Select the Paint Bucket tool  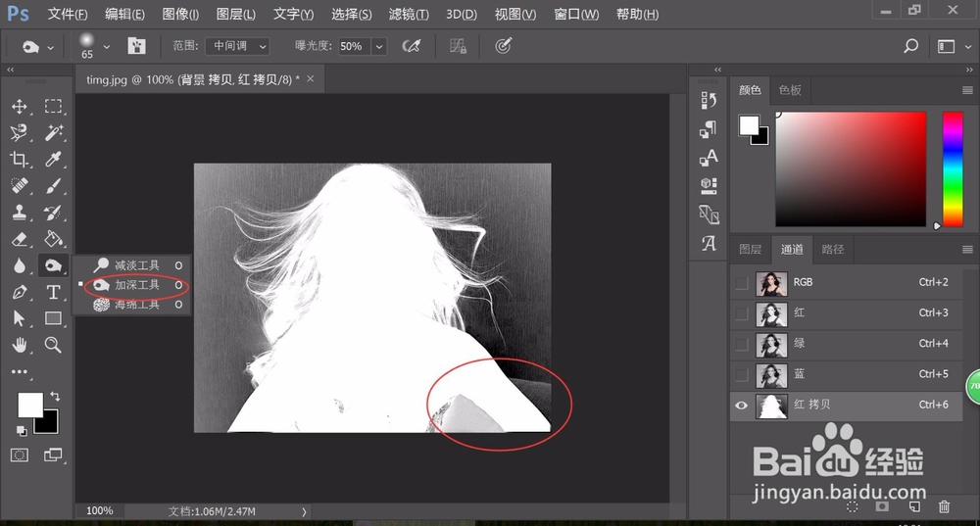tap(53, 239)
